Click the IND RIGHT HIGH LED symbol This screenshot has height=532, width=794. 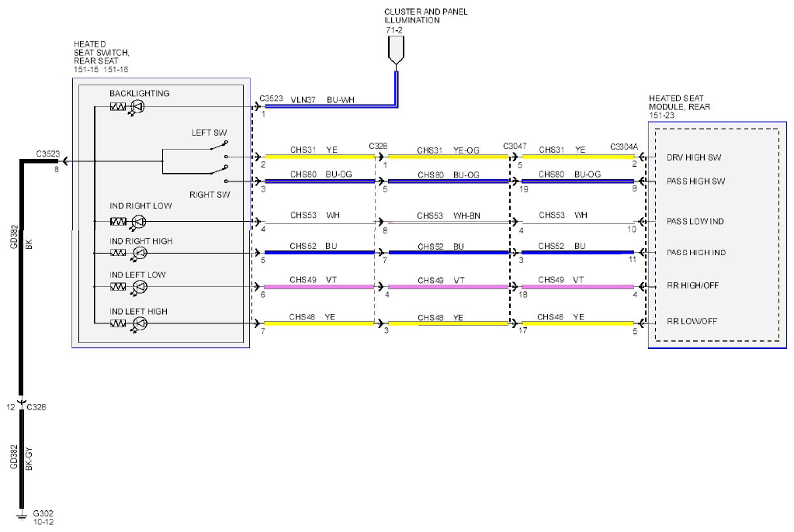tap(139, 253)
